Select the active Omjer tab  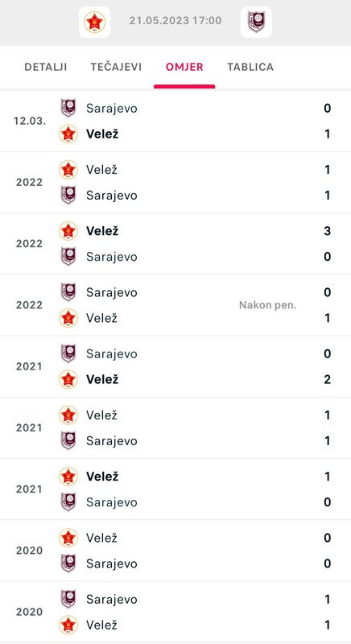coord(184,67)
